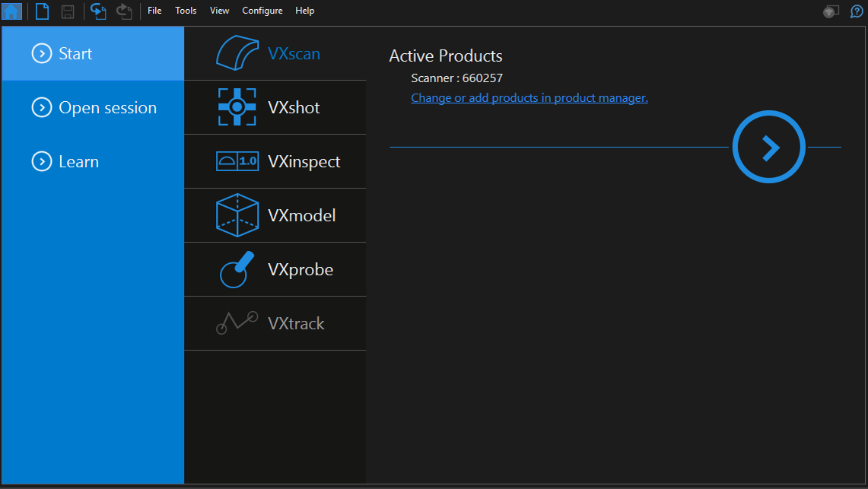Select the VXtrack label

(296, 323)
